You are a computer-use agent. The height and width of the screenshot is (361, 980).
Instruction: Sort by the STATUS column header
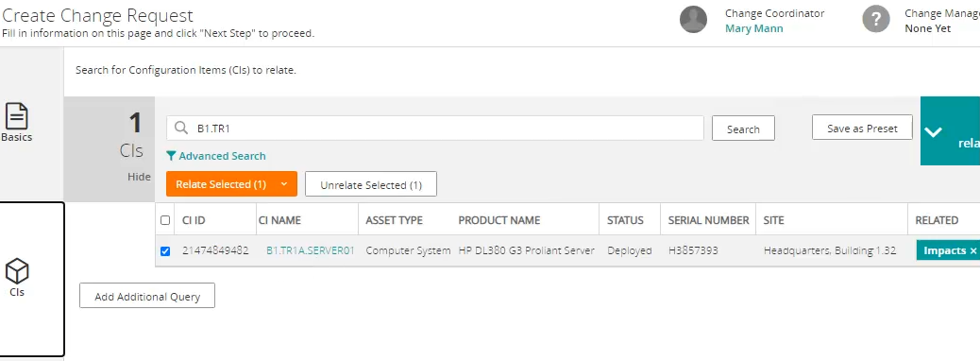click(625, 220)
